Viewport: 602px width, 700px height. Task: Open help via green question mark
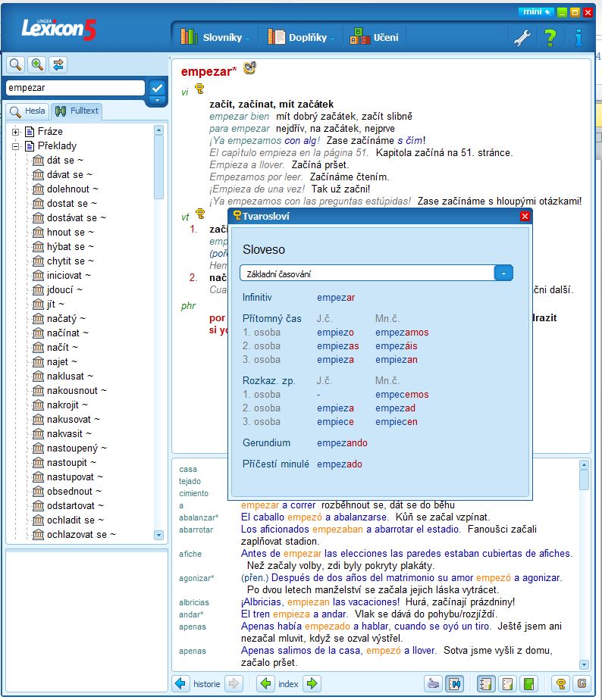pos(550,38)
